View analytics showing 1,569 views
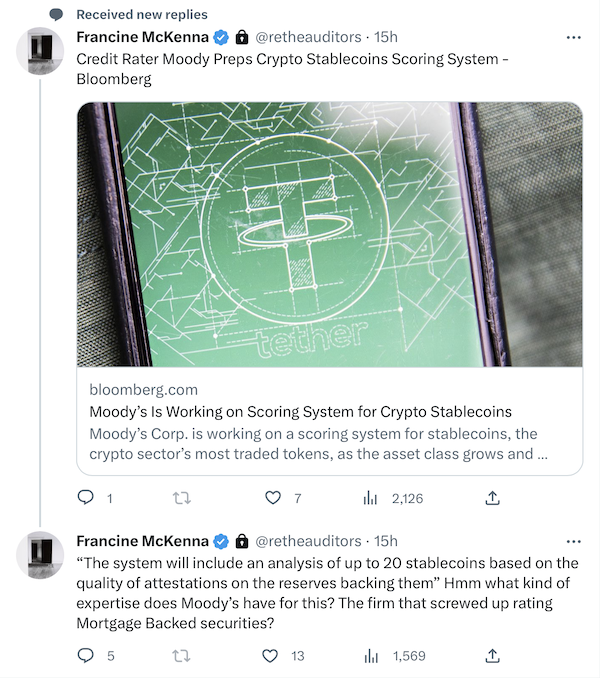600x678 pixels. click(x=369, y=655)
